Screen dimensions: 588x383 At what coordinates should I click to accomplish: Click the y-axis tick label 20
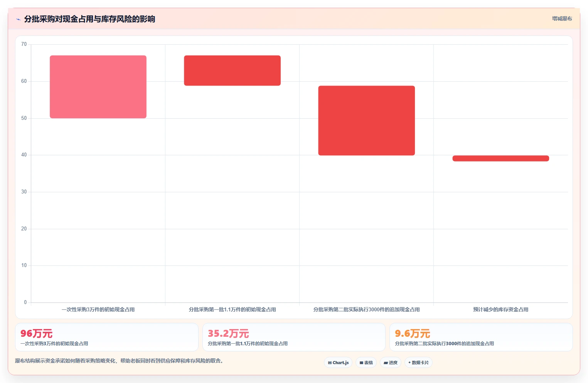pos(24,229)
